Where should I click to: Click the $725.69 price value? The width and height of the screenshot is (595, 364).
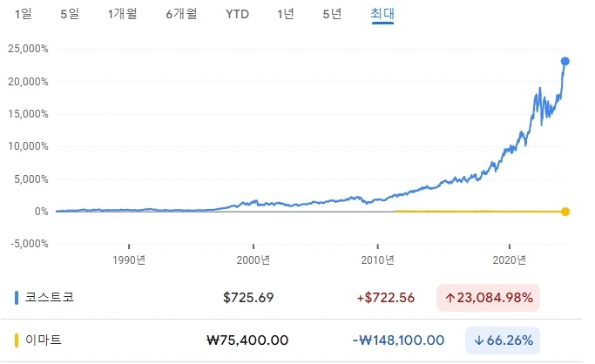(248, 298)
